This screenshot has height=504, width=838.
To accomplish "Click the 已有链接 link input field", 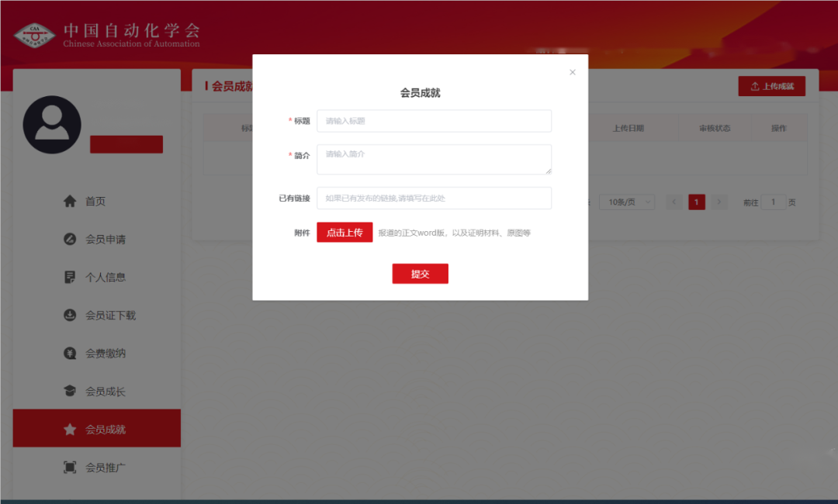I will [x=434, y=198].
